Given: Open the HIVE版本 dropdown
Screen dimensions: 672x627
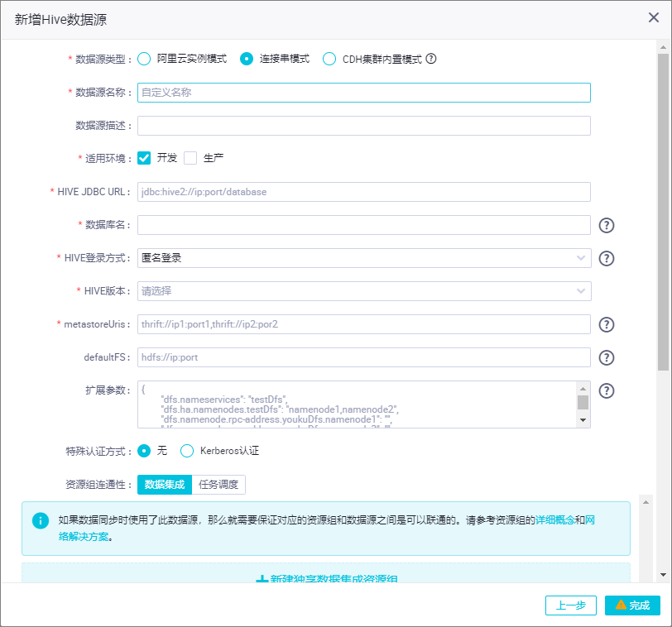Looking at the screenshot, I should (x=364, y=291).
